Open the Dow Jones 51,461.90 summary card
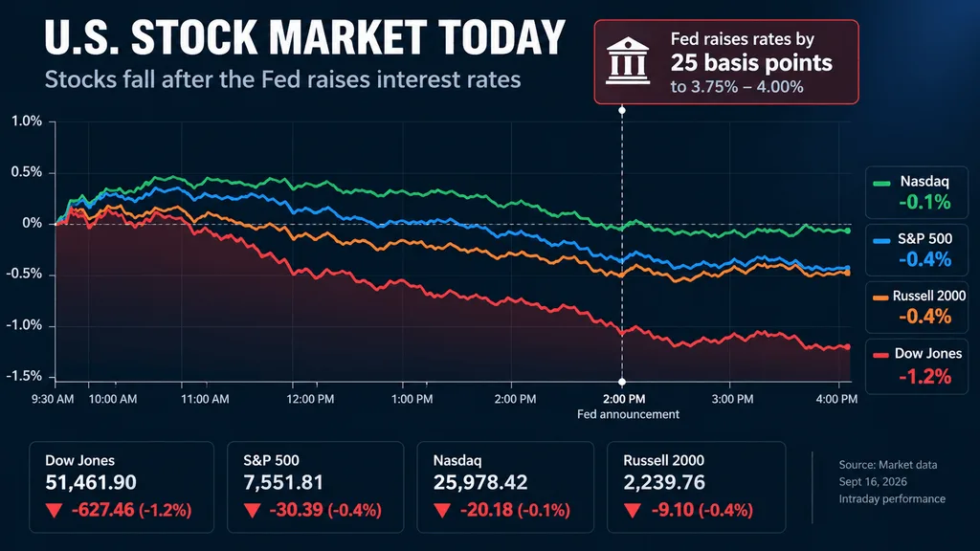This screenshot has width=980, height=551. click(x=122, y=487)
